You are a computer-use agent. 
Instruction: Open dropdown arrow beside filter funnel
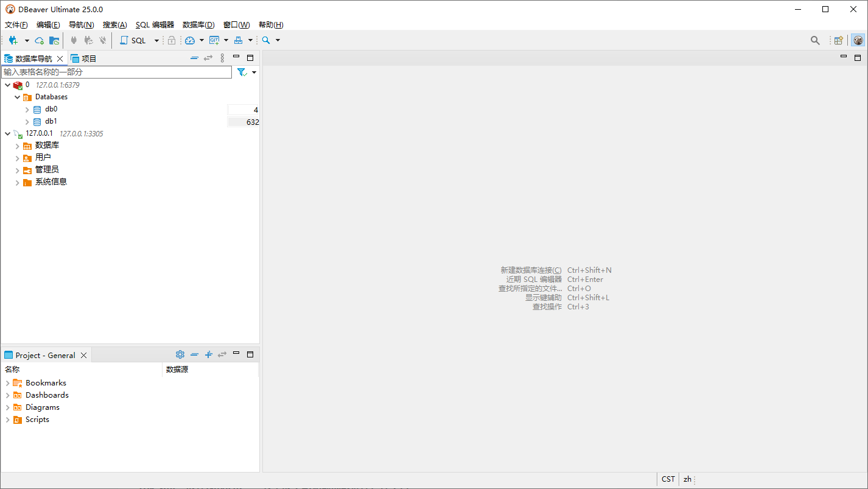tap(254, 72)
